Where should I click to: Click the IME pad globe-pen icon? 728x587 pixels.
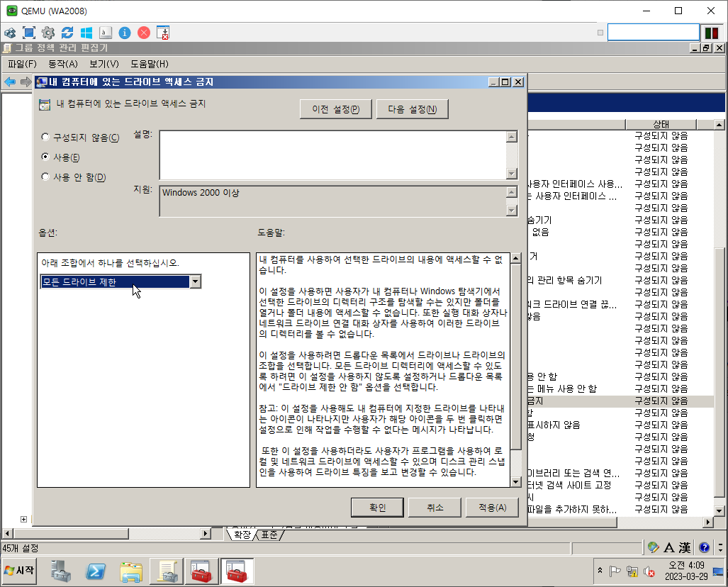click(654, 547)
